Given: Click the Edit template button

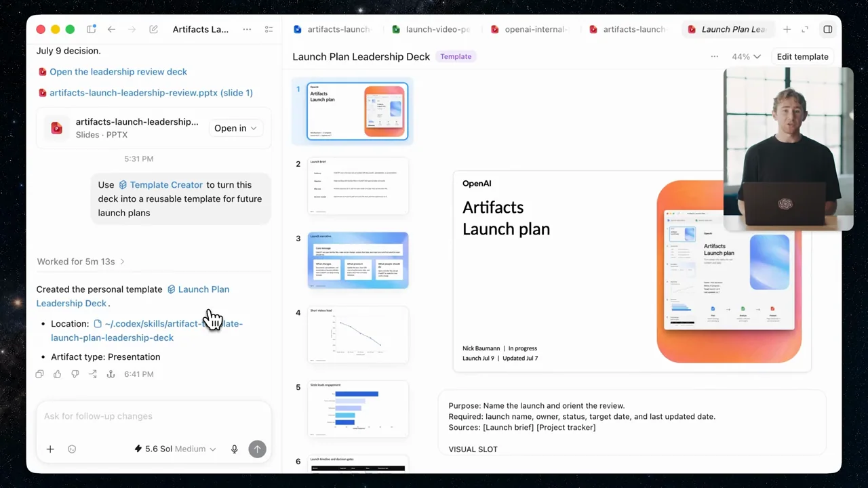Looking at the screenshot, I should click(x=802, y=56).
